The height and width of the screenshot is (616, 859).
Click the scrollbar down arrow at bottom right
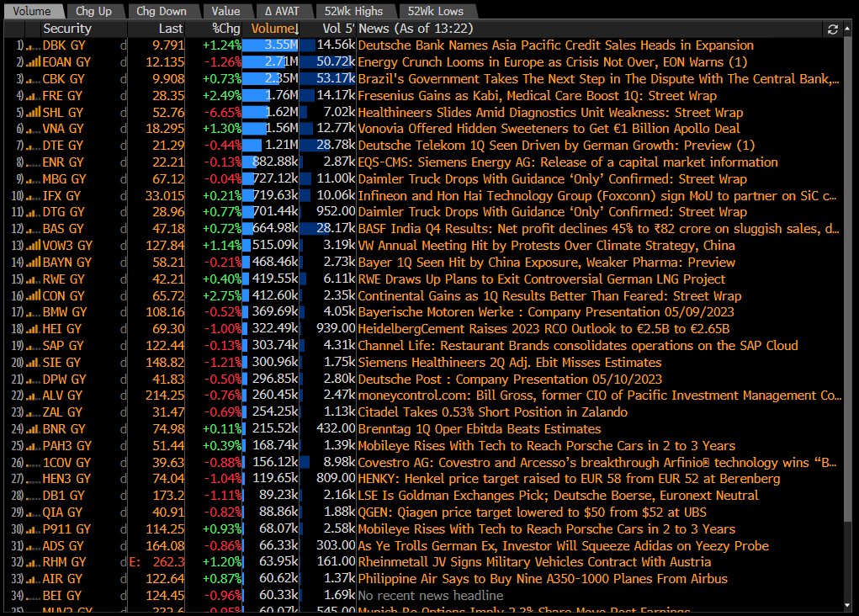pos(847,605)
